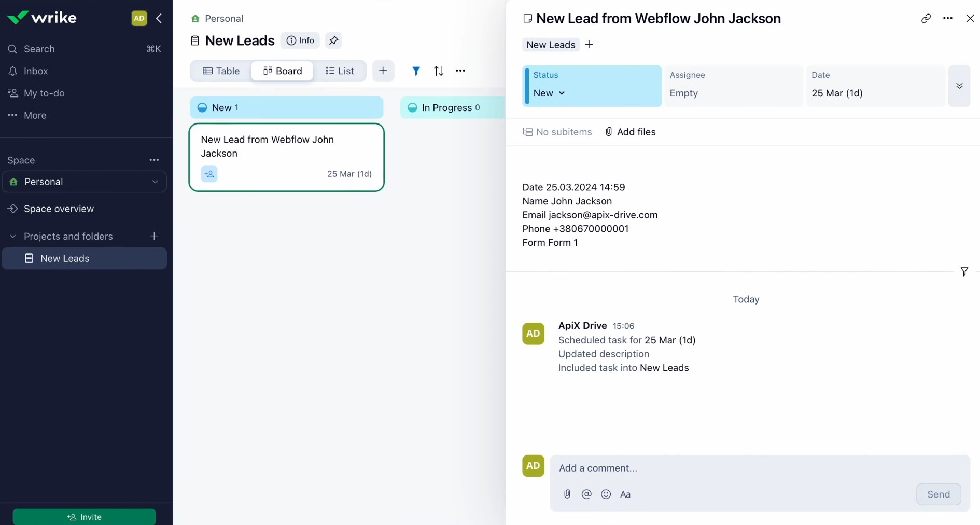Apply filters using the funnel icon
Screen dimensions: 980x525
coord(416,71)
